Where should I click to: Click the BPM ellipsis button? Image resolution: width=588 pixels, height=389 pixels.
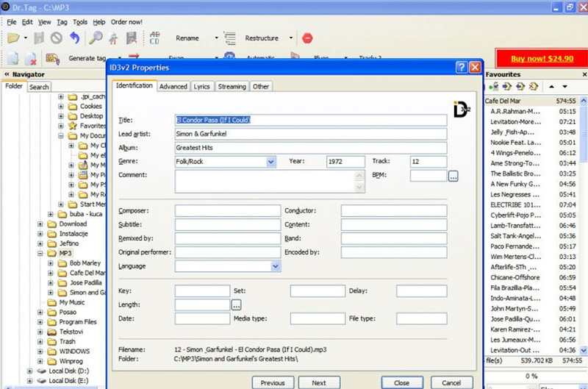(x=453, y=176)
